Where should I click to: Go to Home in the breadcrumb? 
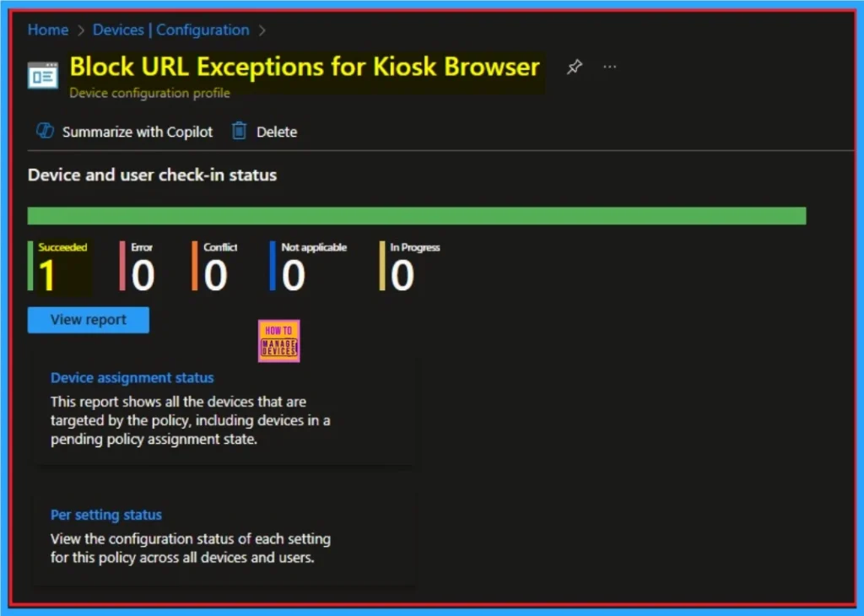(48, 30)
